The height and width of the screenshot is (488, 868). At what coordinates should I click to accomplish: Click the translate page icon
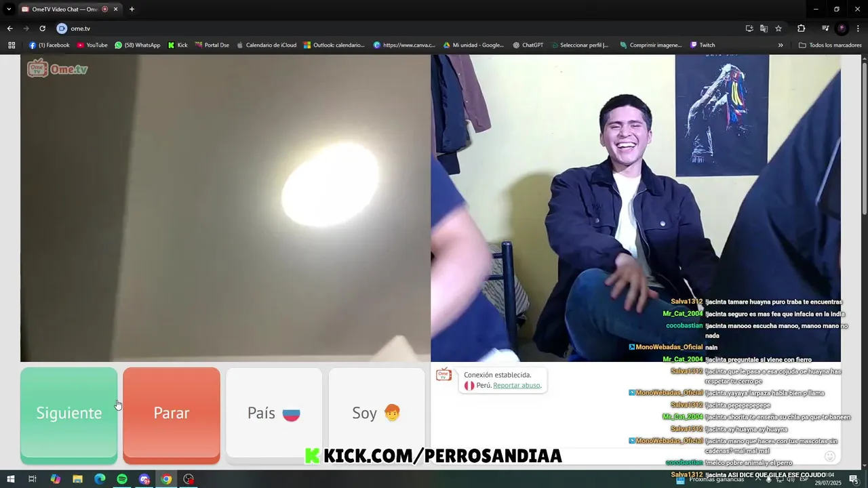point(764,28)
